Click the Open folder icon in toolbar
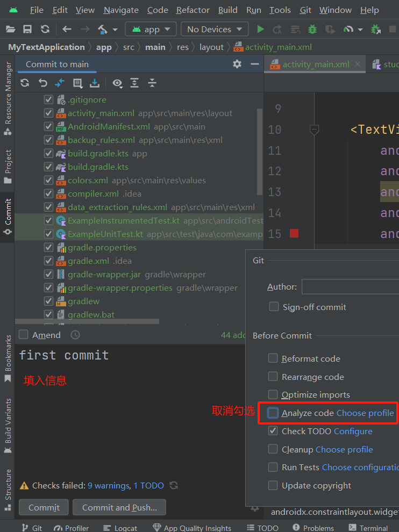This screenshot has height=532, width=399. [x=11, y=30]
